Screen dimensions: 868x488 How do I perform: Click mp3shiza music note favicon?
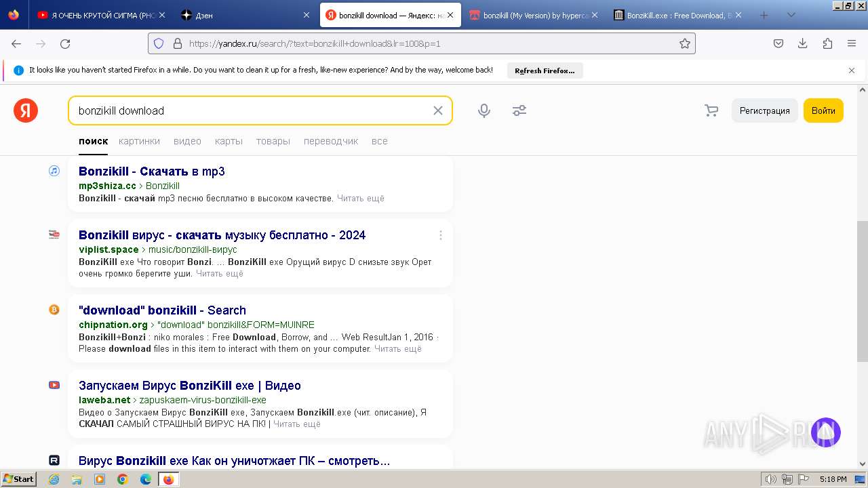[54, 171]
